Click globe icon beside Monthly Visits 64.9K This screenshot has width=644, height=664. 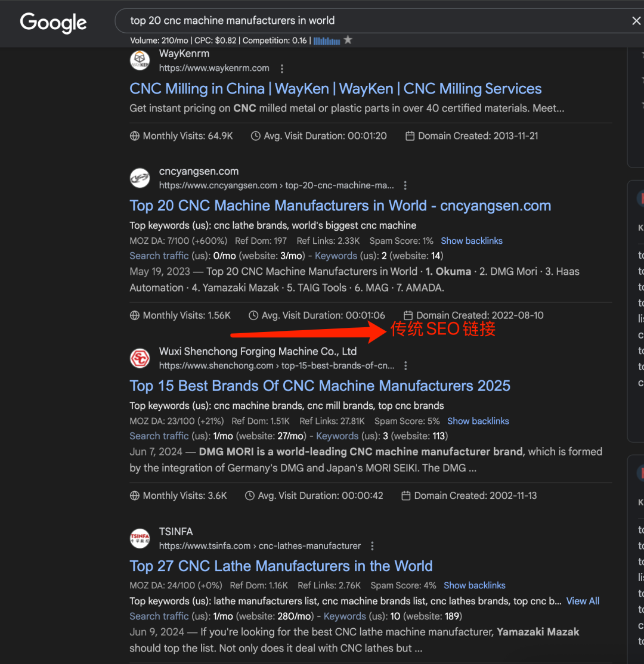(x=134, y=136)
